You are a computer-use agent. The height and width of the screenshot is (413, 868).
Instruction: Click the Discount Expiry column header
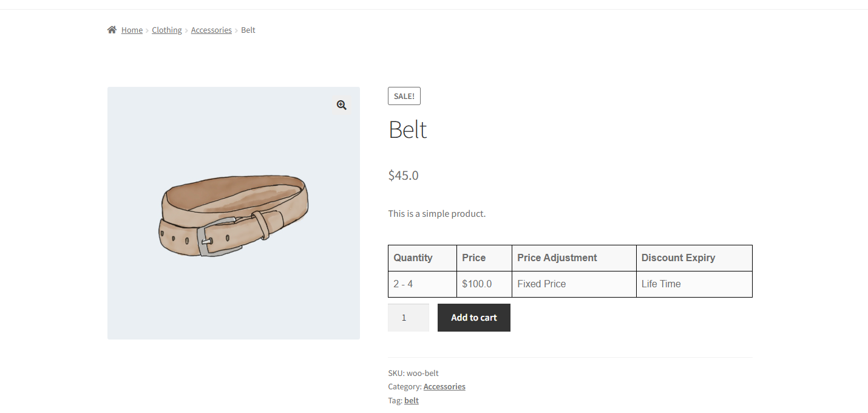click(678, 258)
